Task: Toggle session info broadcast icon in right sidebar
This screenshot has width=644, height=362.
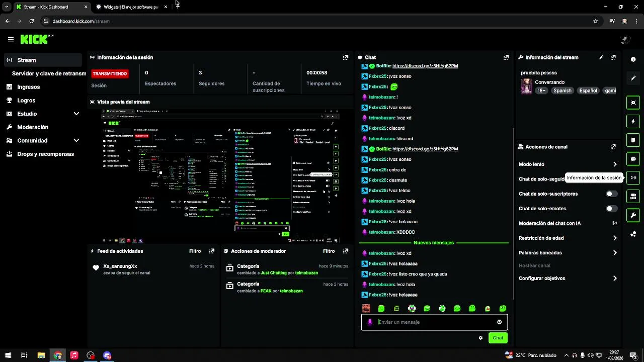Action: tap(633, 177)
